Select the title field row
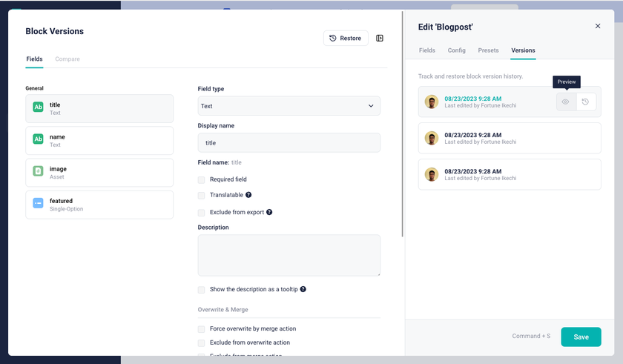The width and height of the screenshot is (623, 364). coord(99,108)
